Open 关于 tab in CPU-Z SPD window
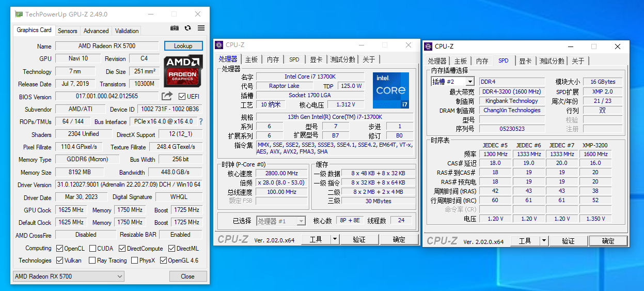This screenshot has height=291, width=644. click(x=578, y=61)
